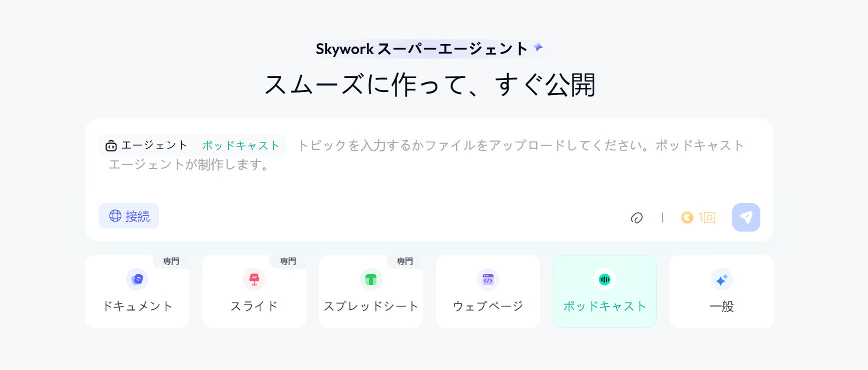Select the 一般 mode card

tap(722, 291)
